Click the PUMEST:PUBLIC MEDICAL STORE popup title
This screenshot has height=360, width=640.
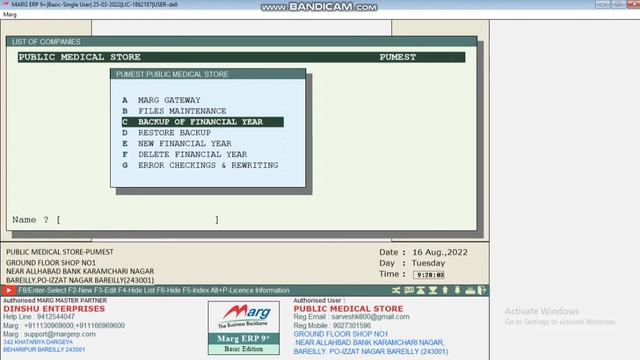[x=172, y=74]
